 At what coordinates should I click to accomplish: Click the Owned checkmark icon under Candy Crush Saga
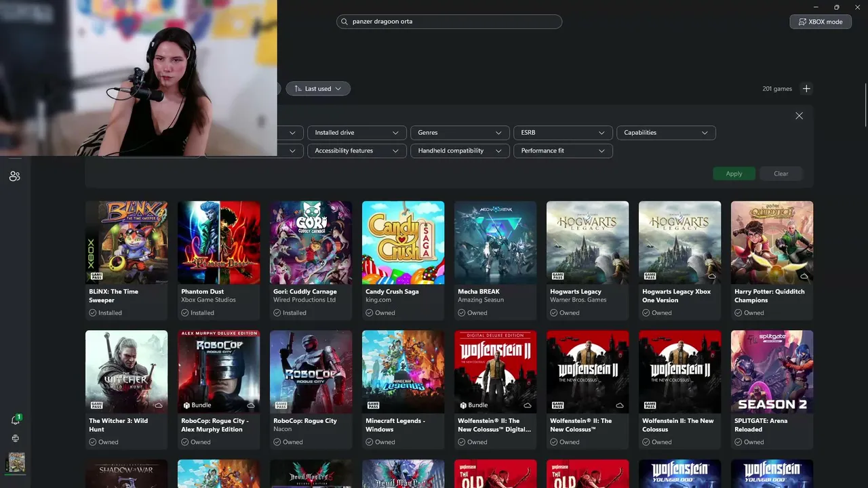click(x=370, y=313)
